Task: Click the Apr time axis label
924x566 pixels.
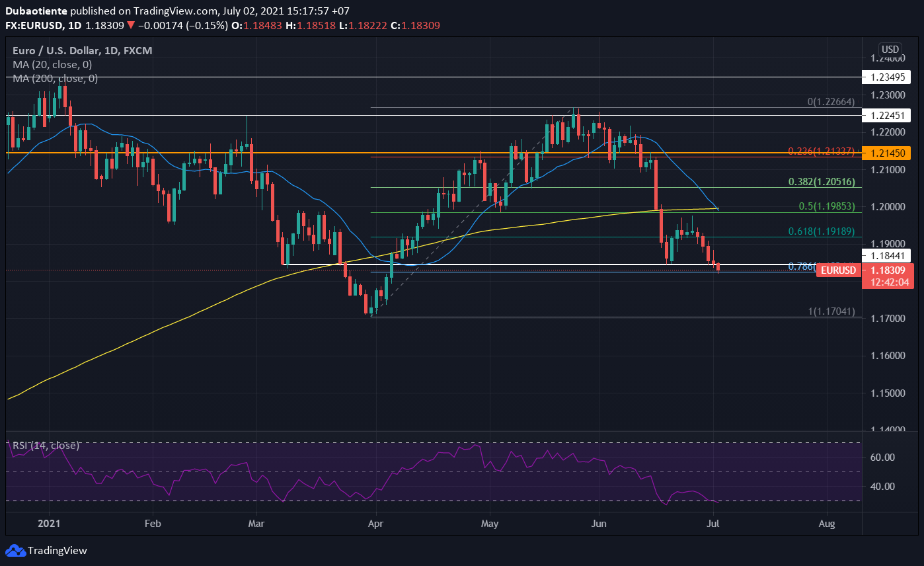Action: 375,524
